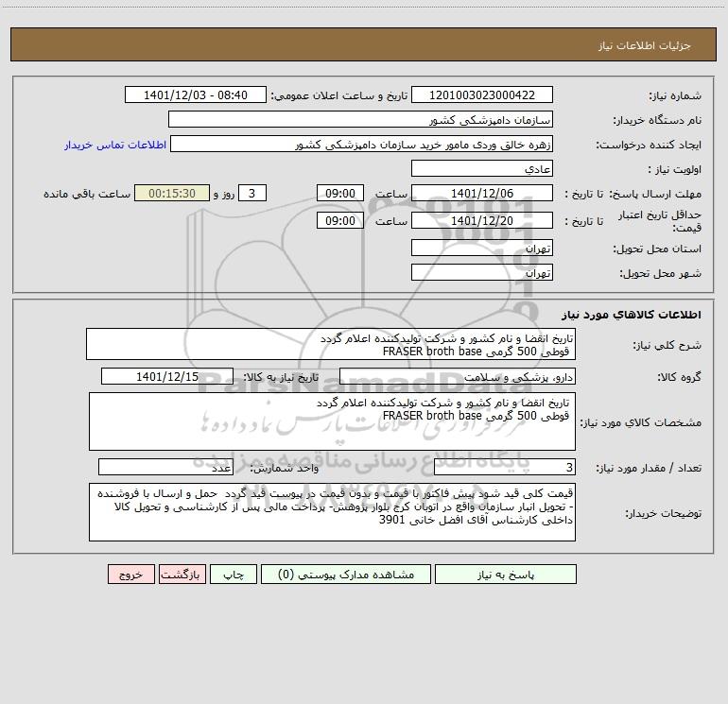Click the delivery province field 'تهران'
The height and width of the screenshot is (704, 728).
[x=482, y=248]
